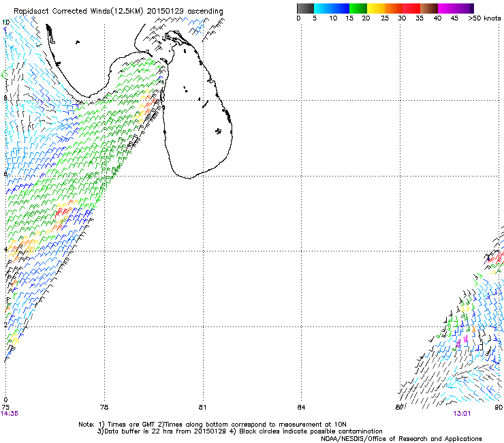The height and width of the screenshot is (443, 504).
Task: Click the "40" legend scale label
Action: (437, 18)
